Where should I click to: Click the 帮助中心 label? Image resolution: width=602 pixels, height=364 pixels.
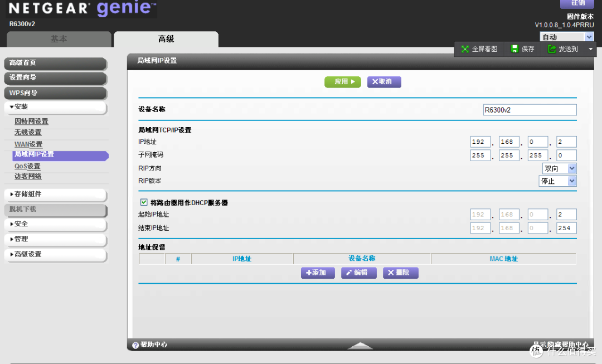[x=154, y=345]
